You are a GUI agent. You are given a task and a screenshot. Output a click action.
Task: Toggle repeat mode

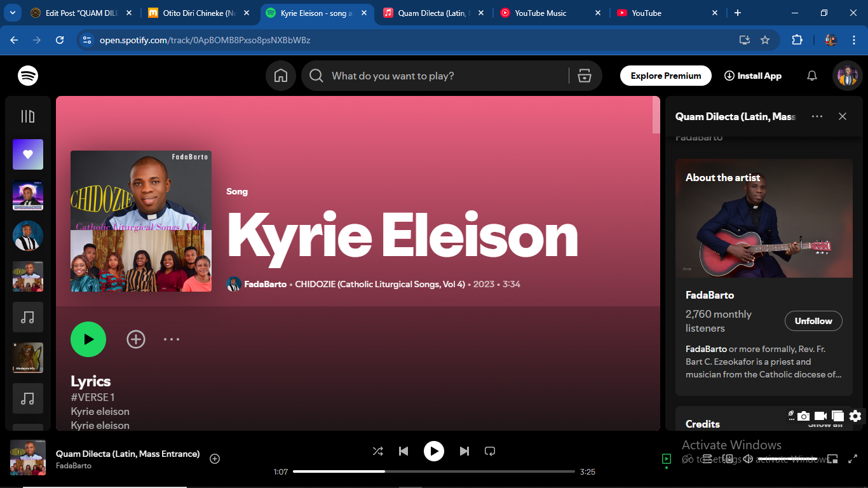tap(490, 451)
